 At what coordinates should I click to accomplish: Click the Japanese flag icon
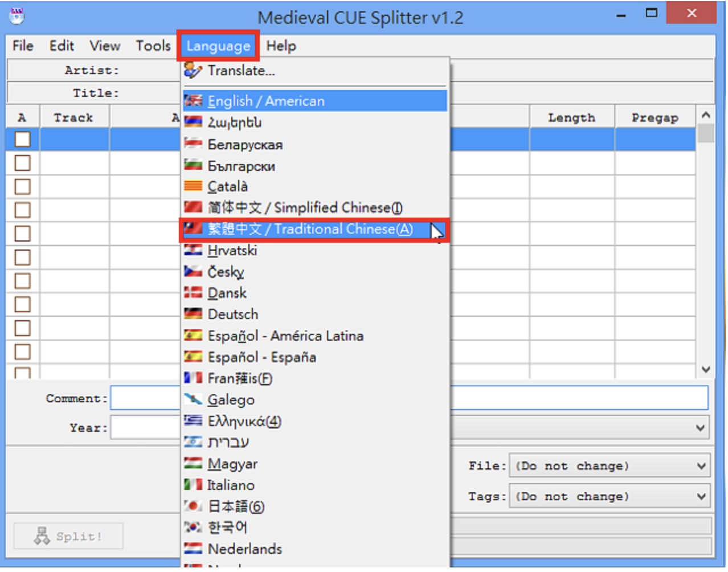click(193, 506)
